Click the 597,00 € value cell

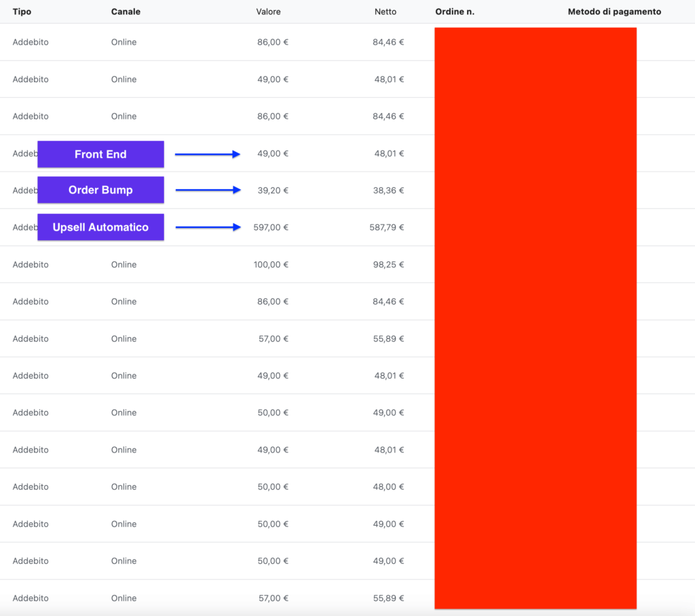pyautogui.click(x=271, y=227)
